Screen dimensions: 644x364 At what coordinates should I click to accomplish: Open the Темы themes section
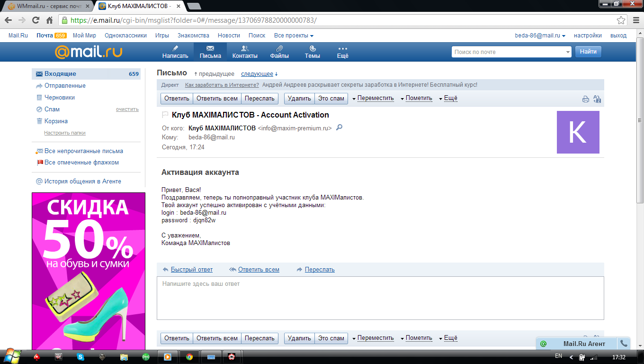[x=312, y=52]
